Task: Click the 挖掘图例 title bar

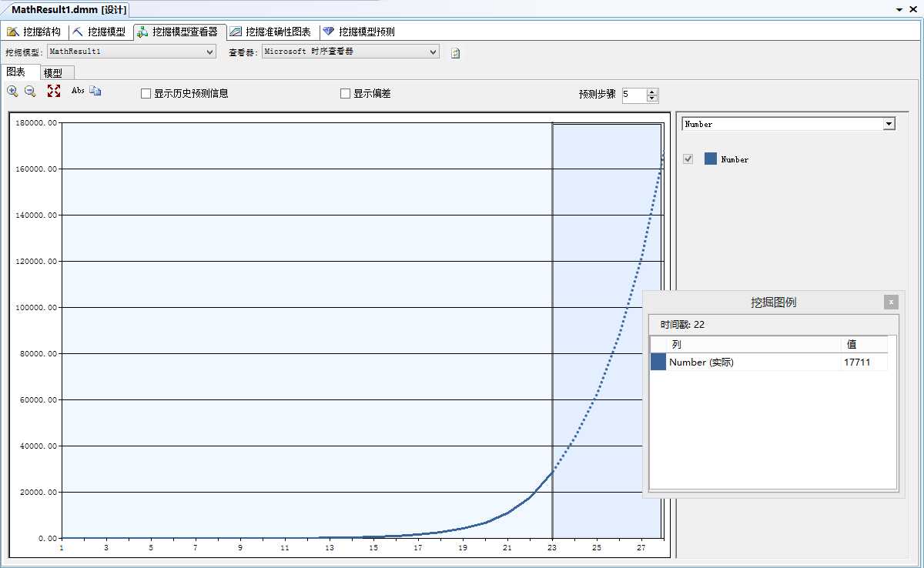Action: point(773,302)
